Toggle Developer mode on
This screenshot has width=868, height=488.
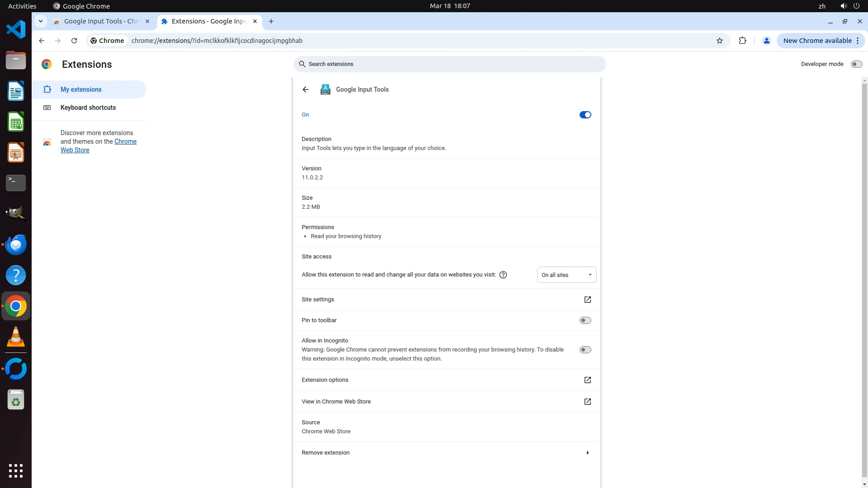pyautogui.click(x=856, y=64)
